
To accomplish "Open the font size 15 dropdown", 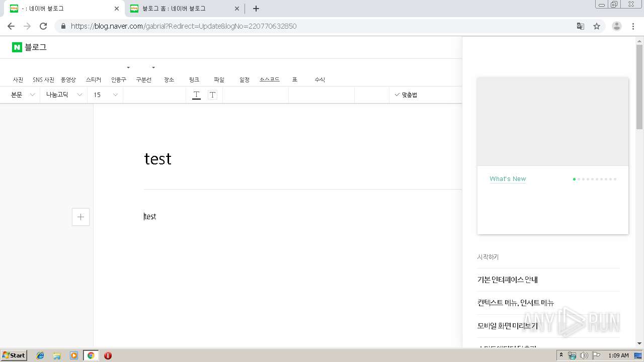I will [106, 95].
